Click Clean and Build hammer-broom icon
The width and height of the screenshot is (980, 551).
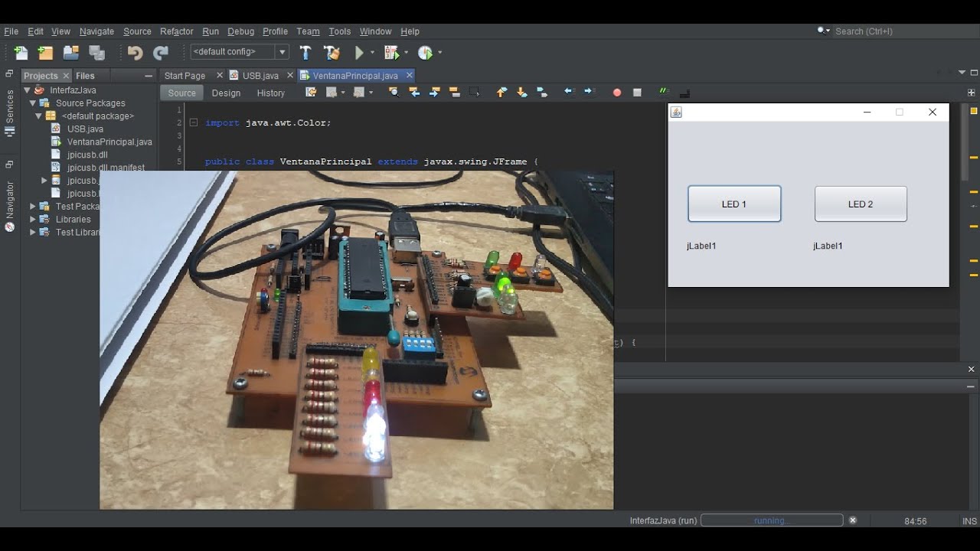click(332, 53)
